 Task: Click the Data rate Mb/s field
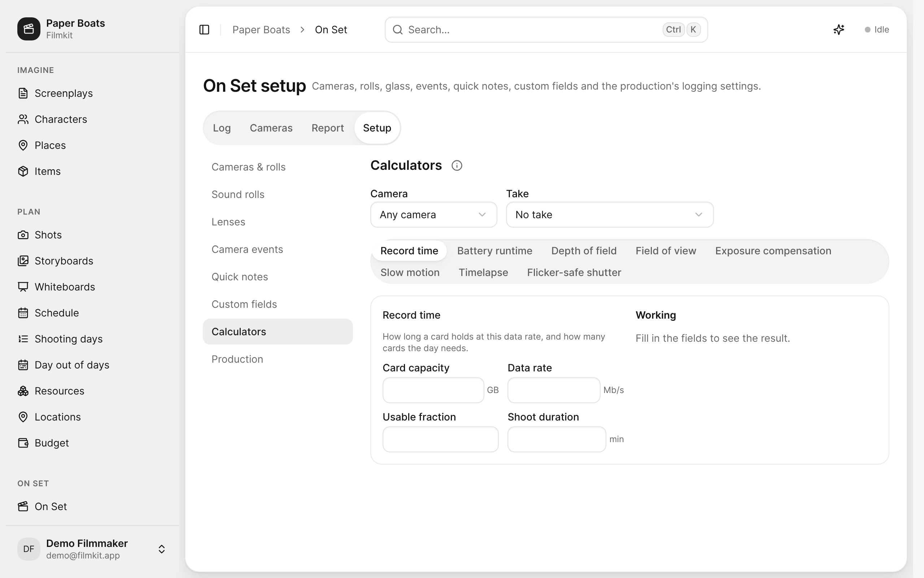coord(554,390)
